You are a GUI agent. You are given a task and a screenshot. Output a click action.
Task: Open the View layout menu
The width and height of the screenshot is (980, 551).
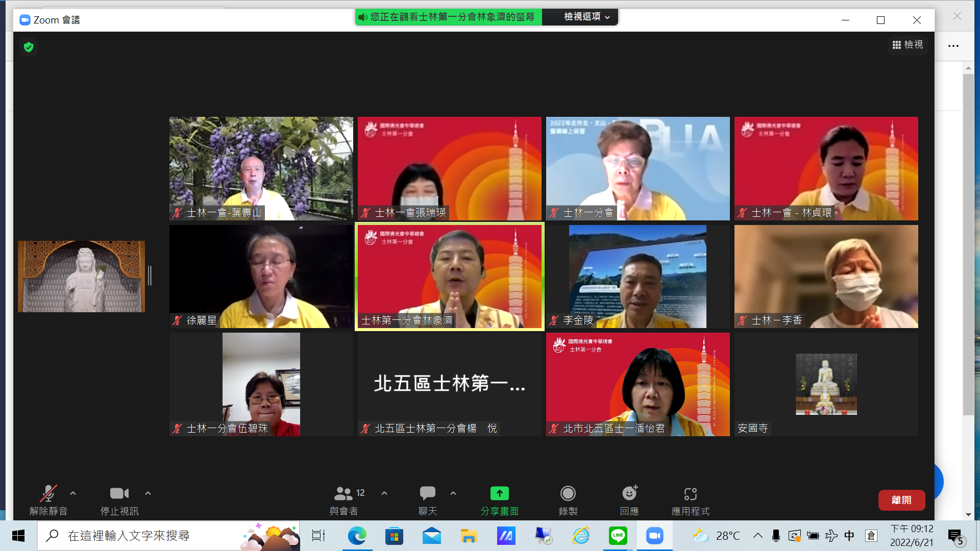(x=908, y=45)
